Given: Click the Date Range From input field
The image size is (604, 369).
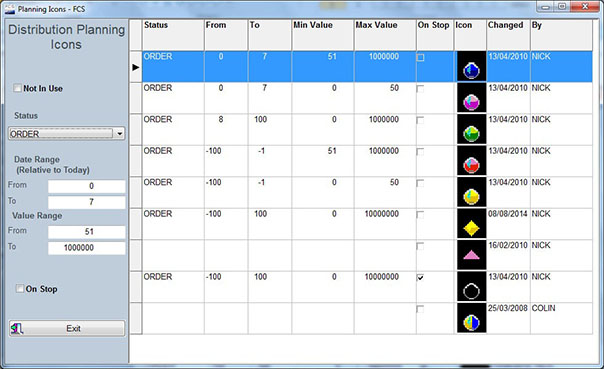Looking at the screenshot, I should [87, 186].
